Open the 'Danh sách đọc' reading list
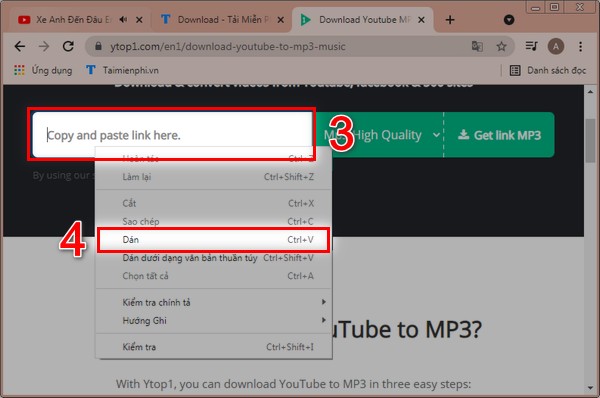600x398 pixels. point(548,70)
